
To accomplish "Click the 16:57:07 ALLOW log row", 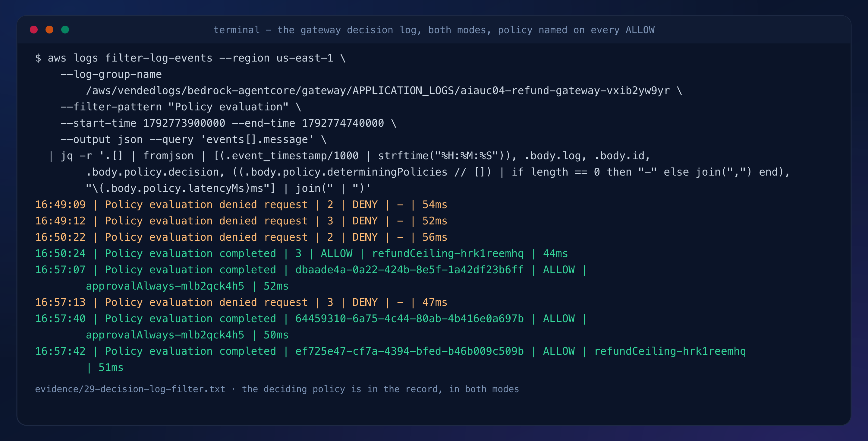I will coord(311,270).
